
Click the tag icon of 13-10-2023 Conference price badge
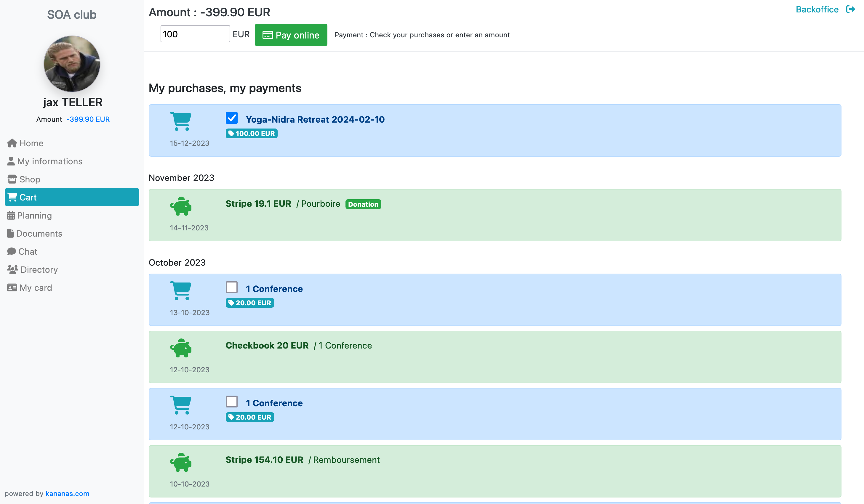click(x=231, y=303)
